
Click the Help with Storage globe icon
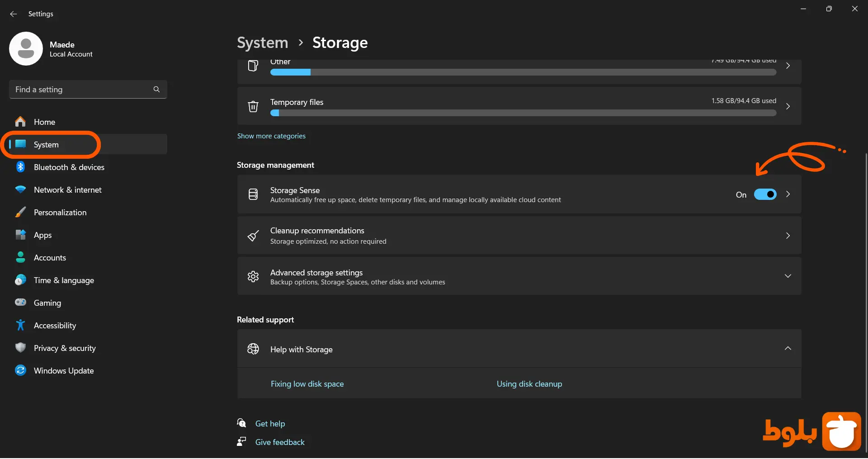(x=253, y=349)
